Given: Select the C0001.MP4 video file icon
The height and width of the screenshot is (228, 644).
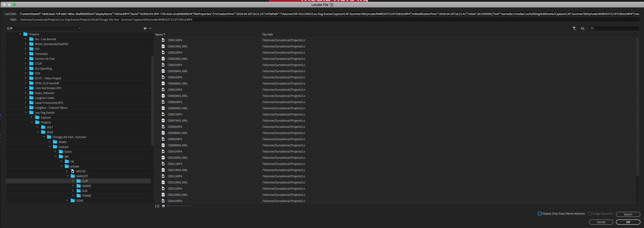Looking at the screenshot, I should [163, 40].
